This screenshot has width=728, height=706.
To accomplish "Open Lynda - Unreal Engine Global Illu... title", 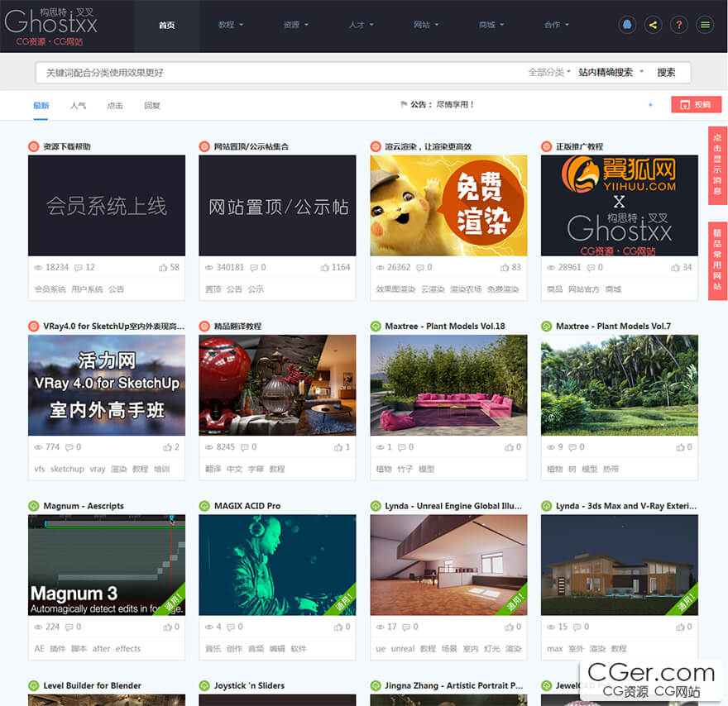I will pyautogui.click(x=453, y=506).
